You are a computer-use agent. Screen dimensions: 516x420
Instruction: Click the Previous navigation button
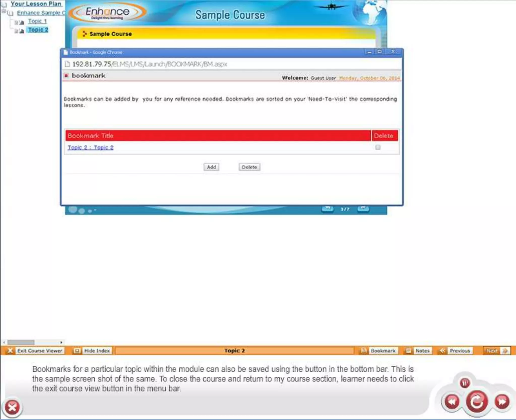click(x=460, y=351)
